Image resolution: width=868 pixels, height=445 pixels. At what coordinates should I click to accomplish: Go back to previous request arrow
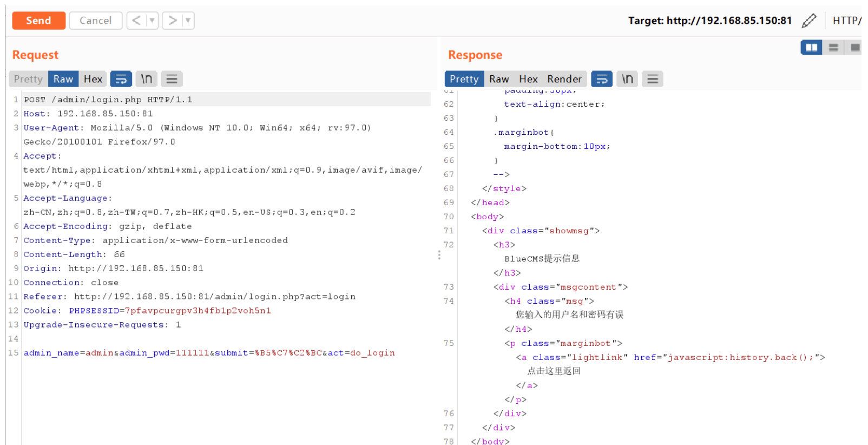(136, 21)
